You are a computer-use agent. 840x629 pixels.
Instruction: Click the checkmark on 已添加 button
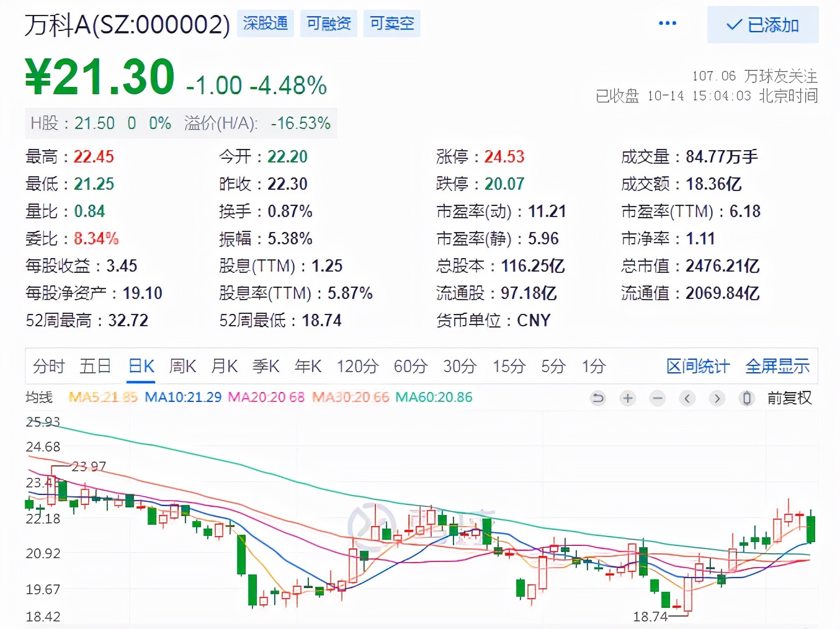pos(733,25)
